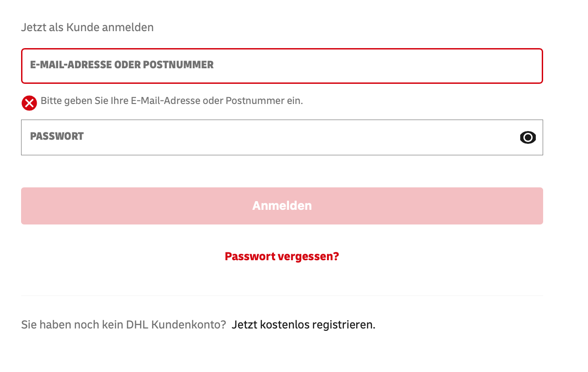Click the error indicator beside the warning message

coord(29,103)
